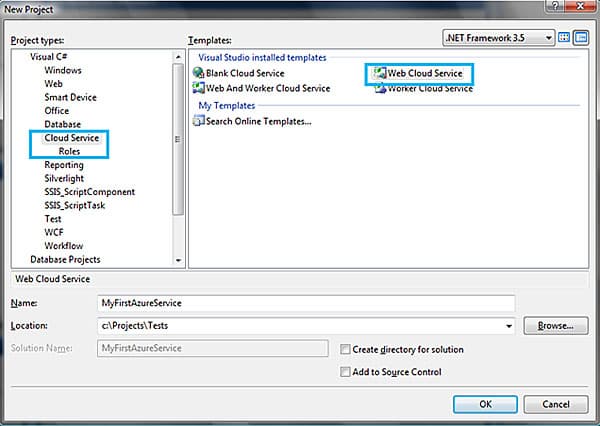Select Cloud Service project type
This screenshot has height=426, width=600.
tap(72, 138)
